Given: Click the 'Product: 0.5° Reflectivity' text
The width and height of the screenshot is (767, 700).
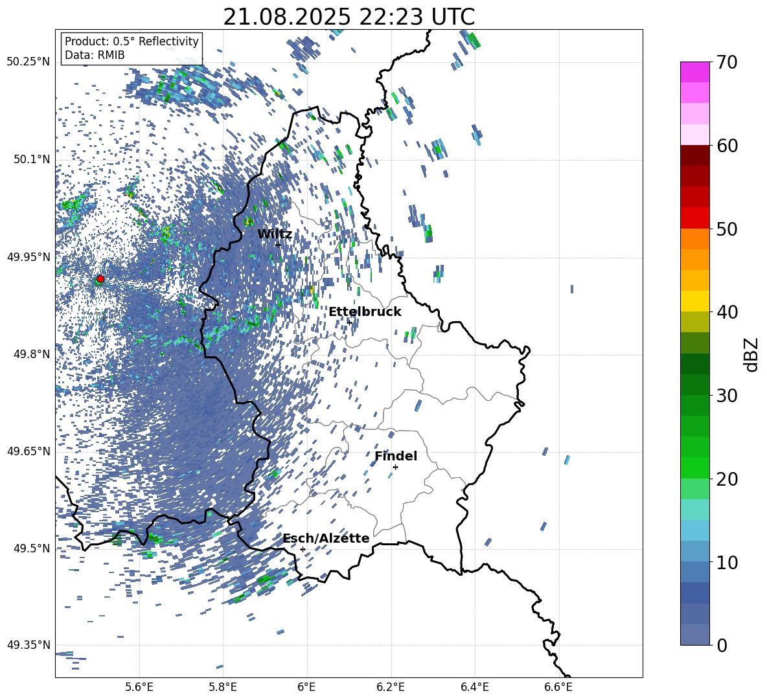Looking at the screenshot, I should tap(132, 41).
